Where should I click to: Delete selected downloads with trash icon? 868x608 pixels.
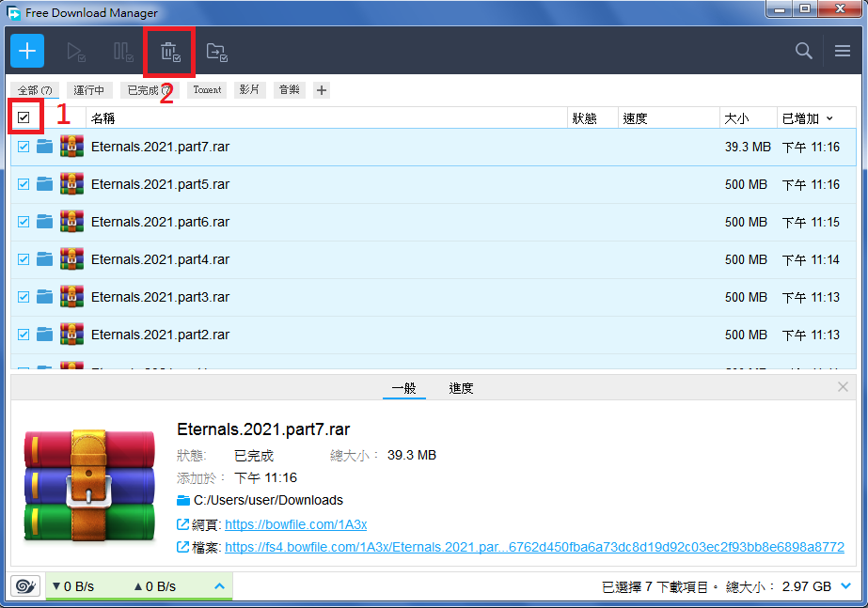[x=170, y=52]
